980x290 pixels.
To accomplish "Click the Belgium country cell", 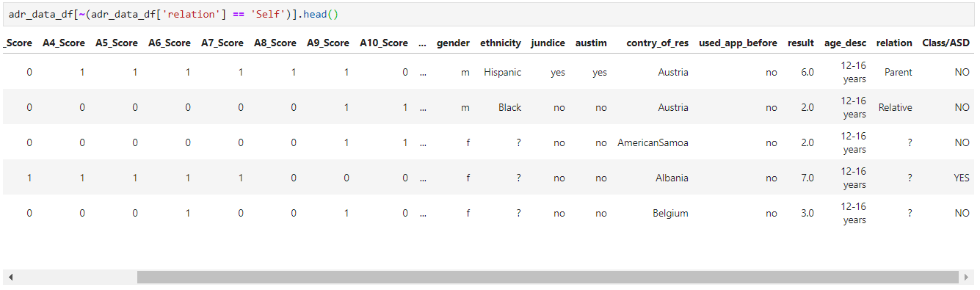I will (x=670, y=214).
